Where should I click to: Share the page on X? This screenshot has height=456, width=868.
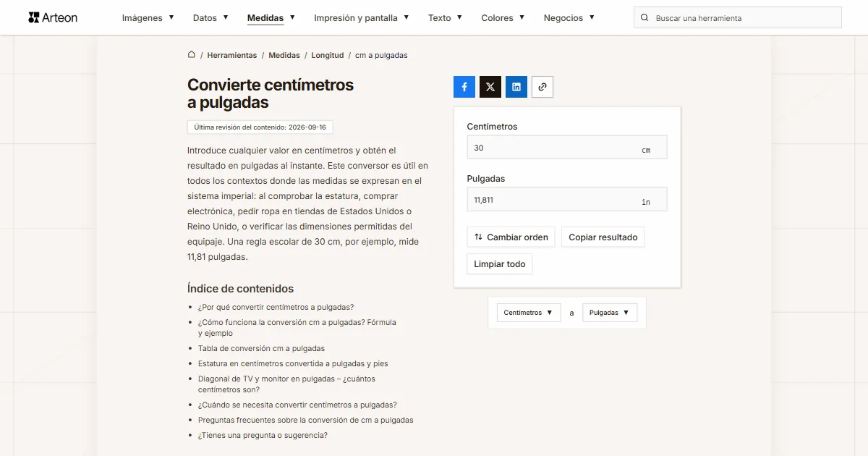pyautogui.click(x=490, y=87)
